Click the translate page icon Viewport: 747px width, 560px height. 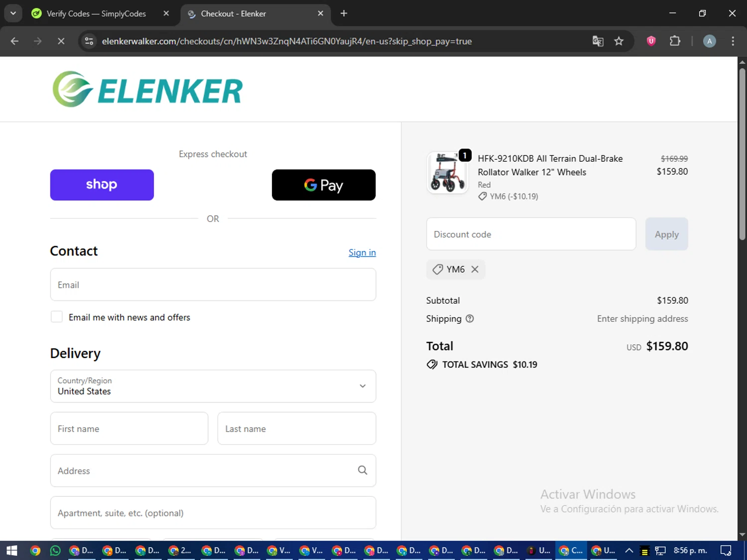[598, 41]
